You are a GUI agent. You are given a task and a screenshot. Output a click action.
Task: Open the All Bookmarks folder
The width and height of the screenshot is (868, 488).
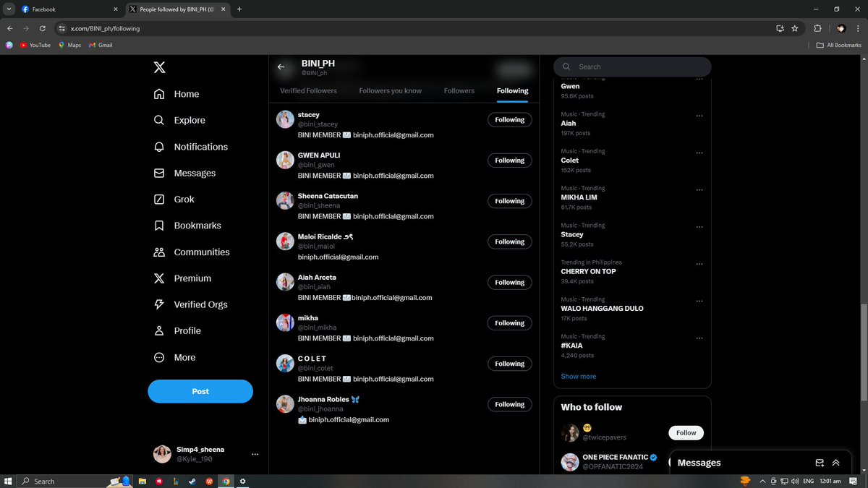pos(839,45)
